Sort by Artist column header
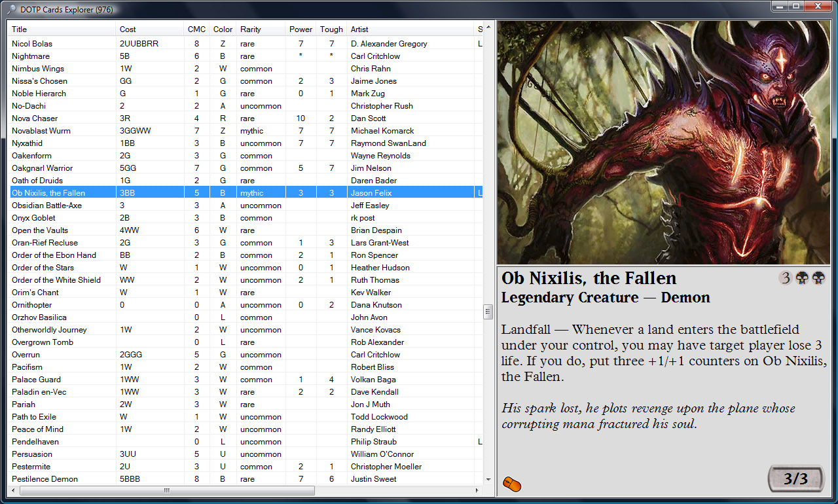 [410, 29]
